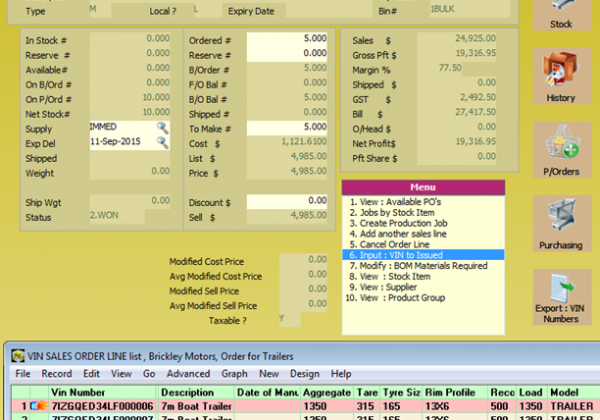This screenshot has height=420, width=600.
Task: Open the Go menu
Action: point(149,374)
